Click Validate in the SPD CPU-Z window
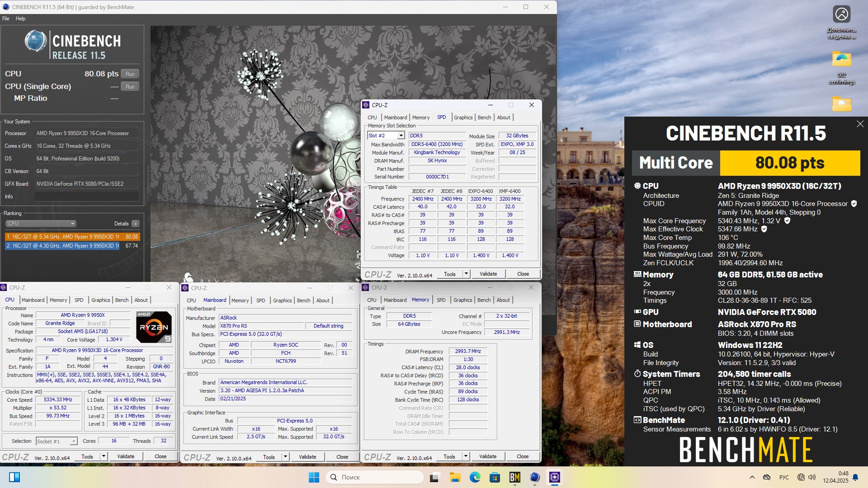The image size is (868, 488). coord(488,274)
